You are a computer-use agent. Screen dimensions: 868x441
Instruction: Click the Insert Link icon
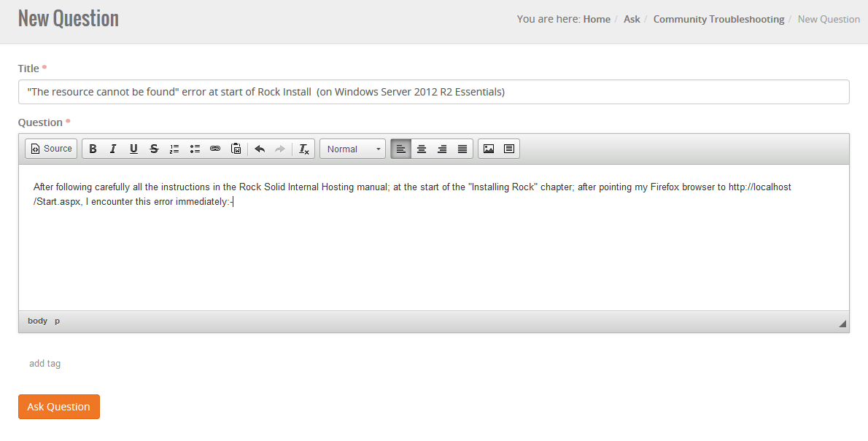tap(215, 149)
